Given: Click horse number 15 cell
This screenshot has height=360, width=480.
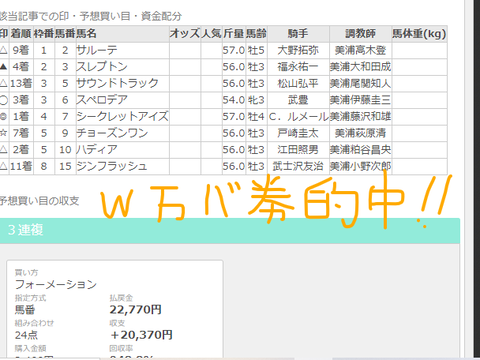Looking at the screenshot, I should [x=65, y=166].
